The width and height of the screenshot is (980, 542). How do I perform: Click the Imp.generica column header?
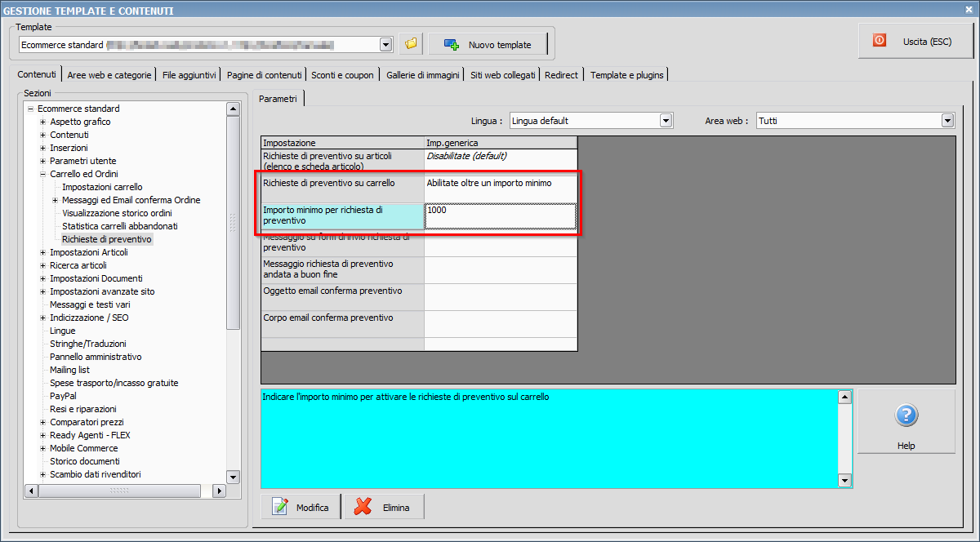click(x=501, y=143)
